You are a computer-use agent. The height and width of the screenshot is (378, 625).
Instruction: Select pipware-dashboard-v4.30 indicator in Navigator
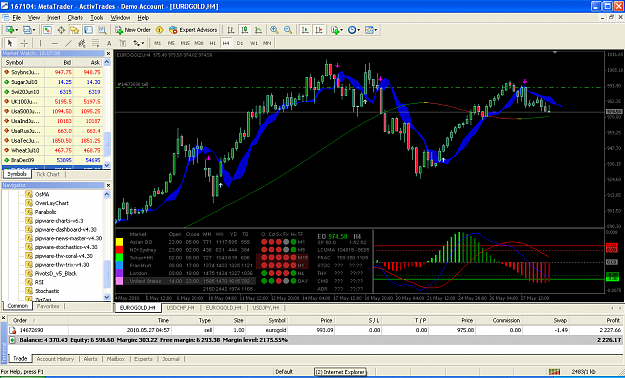pyautogui.click(x=66, y=229)
